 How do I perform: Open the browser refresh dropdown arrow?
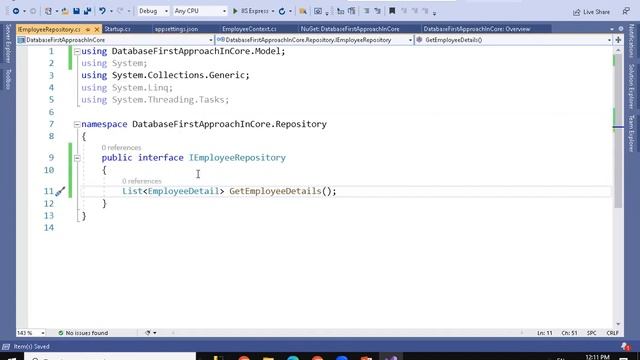[290, 11]
